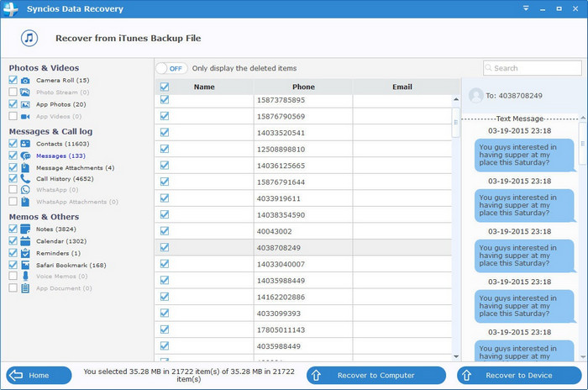Uncheck the row for 4038708249

165,247
